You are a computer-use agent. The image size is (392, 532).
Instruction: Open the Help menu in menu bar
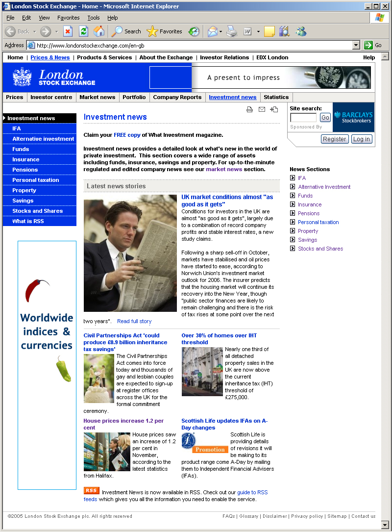(x=113, y=18)
